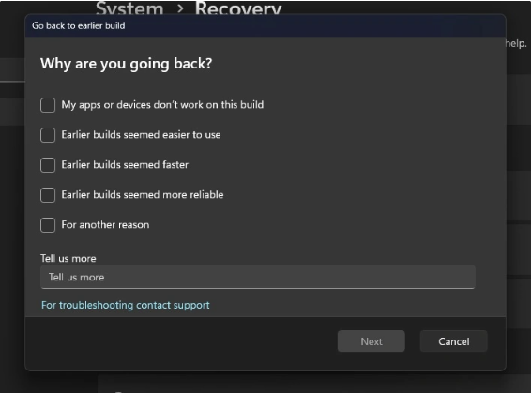This screenshot has width=532, height=393.
Task: Select the 'Earlier builds seemed more reliable' checkbox
Action: (48, 195)
